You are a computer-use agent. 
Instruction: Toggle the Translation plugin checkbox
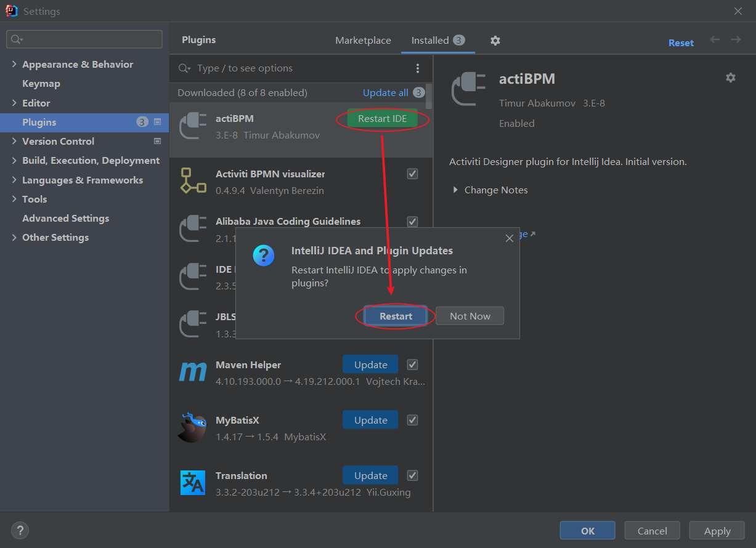413,475
